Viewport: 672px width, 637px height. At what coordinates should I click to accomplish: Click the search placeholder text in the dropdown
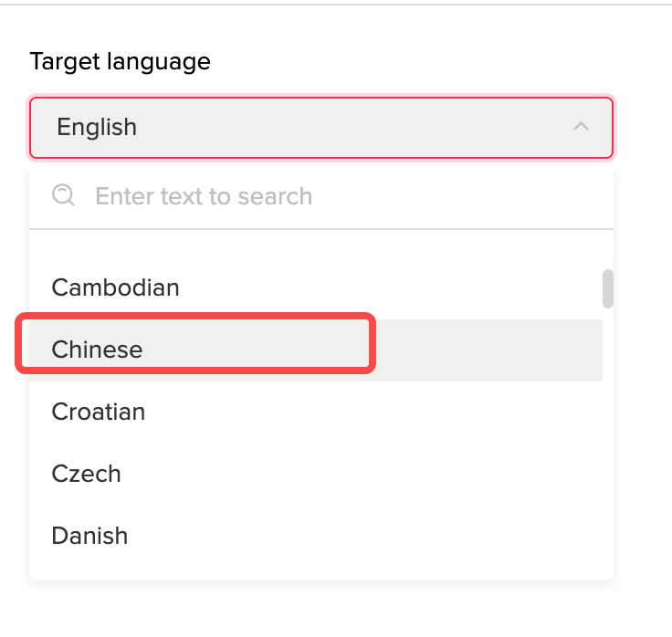tap(204, 196)
